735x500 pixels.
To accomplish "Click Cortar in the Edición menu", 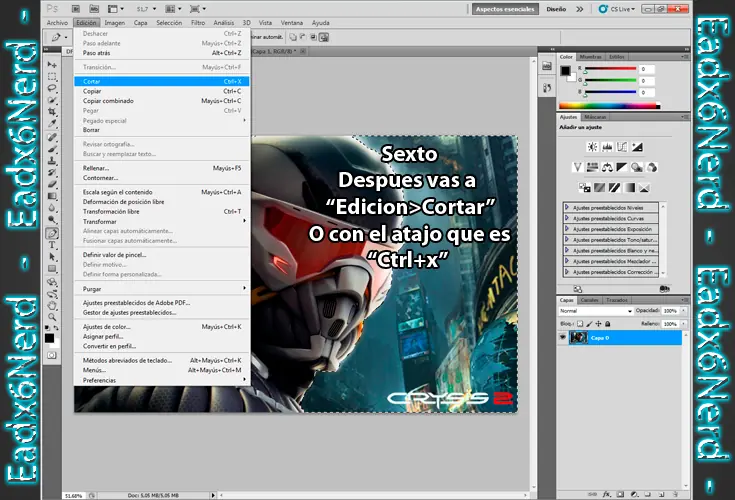I will tap(162, 82).
